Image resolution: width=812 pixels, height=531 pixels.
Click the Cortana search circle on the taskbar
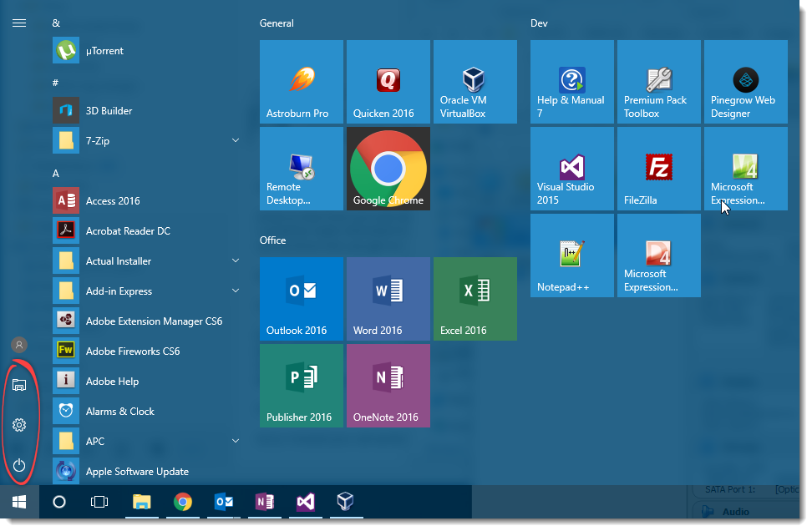58,502
